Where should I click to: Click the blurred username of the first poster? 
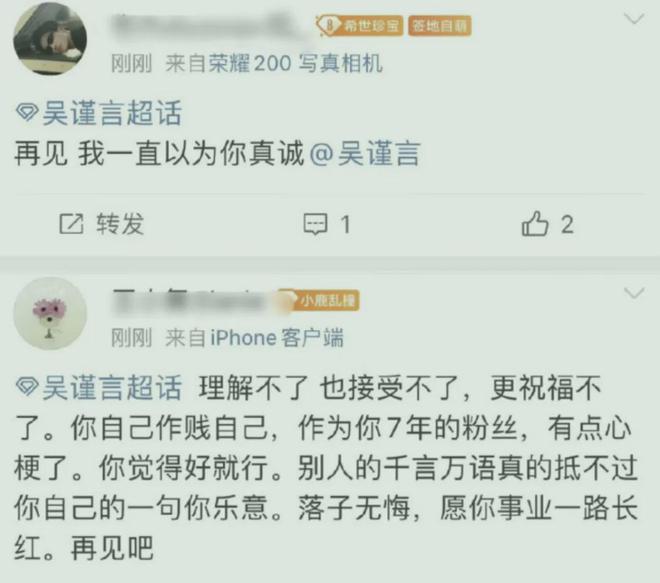pos(210,25)
